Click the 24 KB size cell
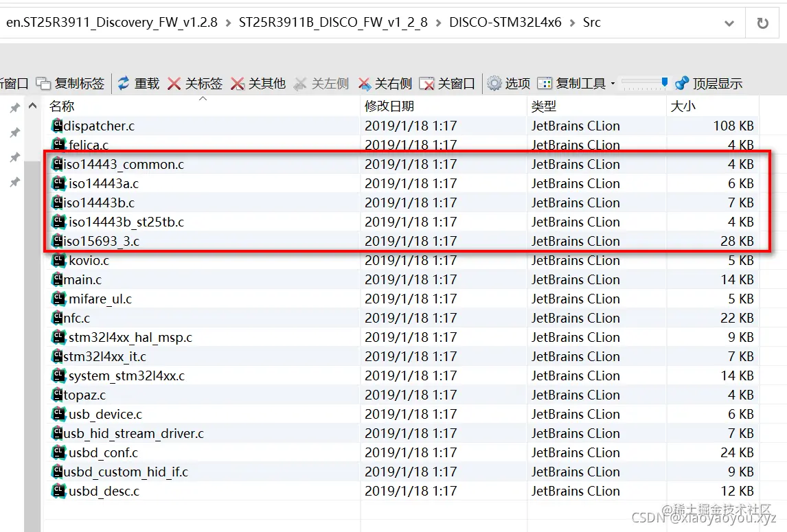This screenshot has height=532, width=787. (x=737, y=452)
